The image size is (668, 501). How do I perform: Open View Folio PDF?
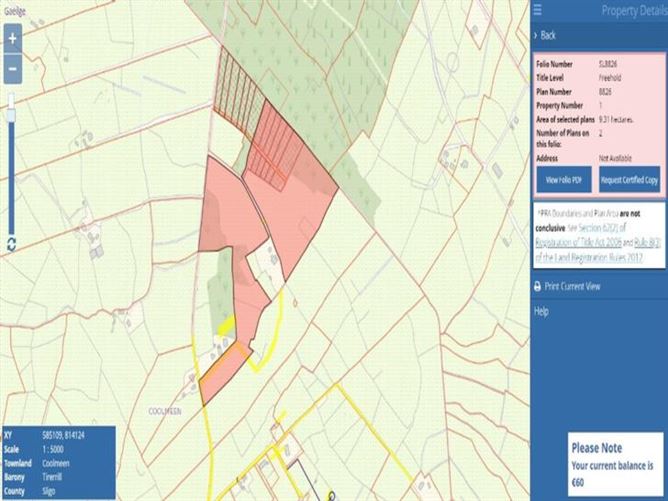(x=564, y=180)
